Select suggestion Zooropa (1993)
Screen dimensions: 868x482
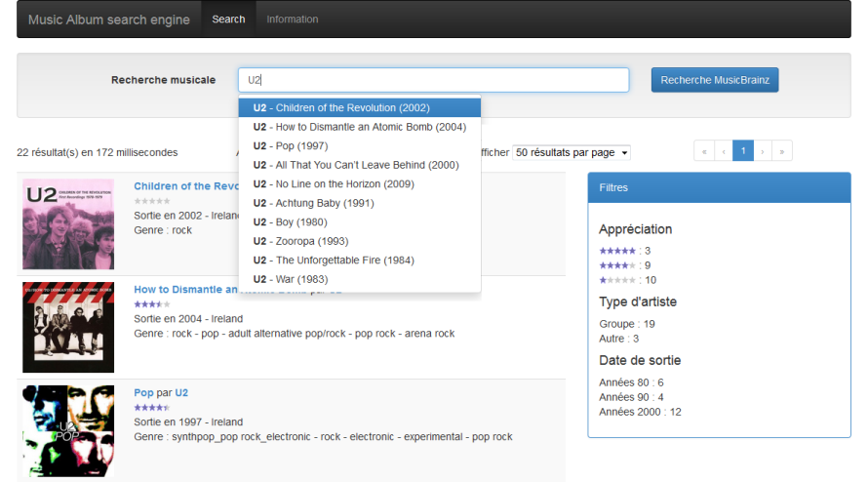pos(360,241)
